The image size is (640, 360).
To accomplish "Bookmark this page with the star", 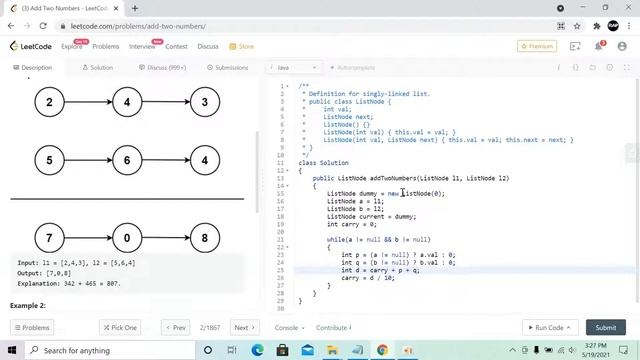I will (577, 26).
